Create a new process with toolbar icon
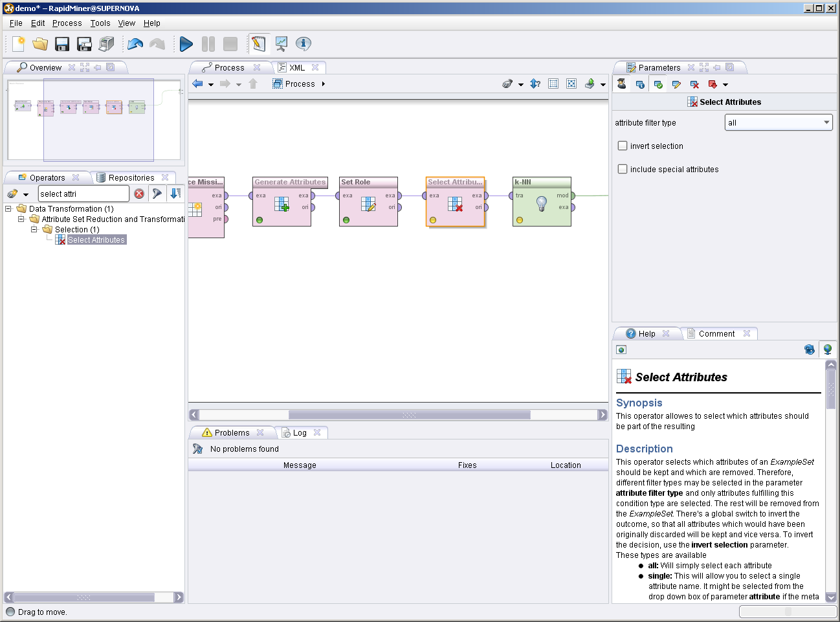Viewport: 840px width, 622px height. [x=19, y=44]
